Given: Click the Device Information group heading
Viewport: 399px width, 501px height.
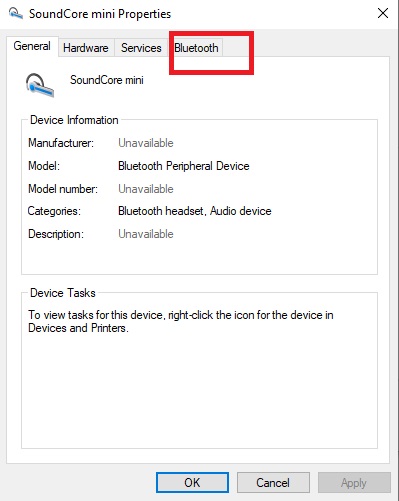Looking at the screenshot, I should click(74, 120).
